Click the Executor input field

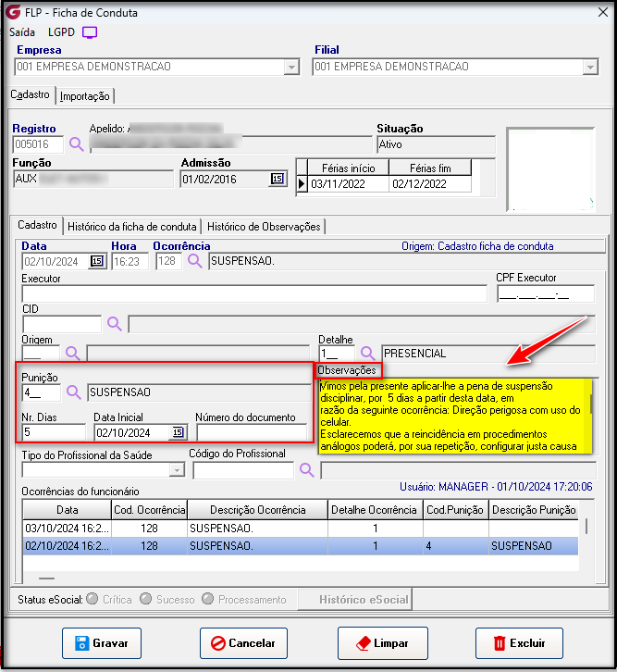(254, 294)
